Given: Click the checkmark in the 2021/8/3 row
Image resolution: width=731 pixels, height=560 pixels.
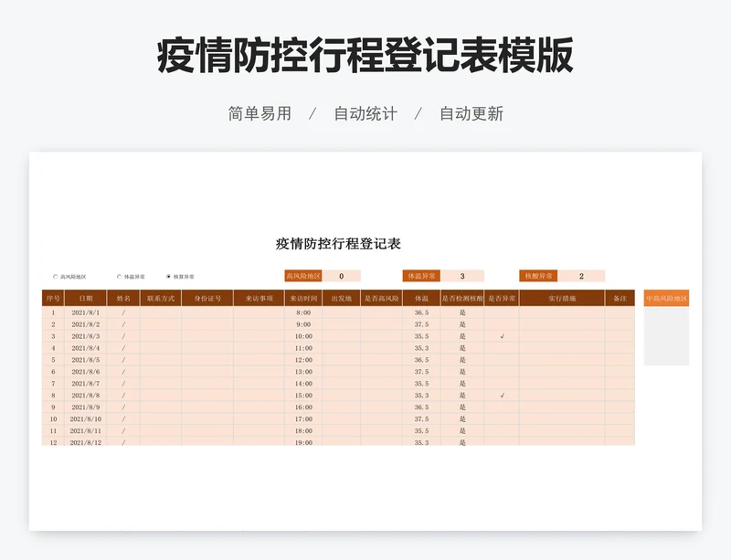Looking at the screenshot, I should 502,336.
